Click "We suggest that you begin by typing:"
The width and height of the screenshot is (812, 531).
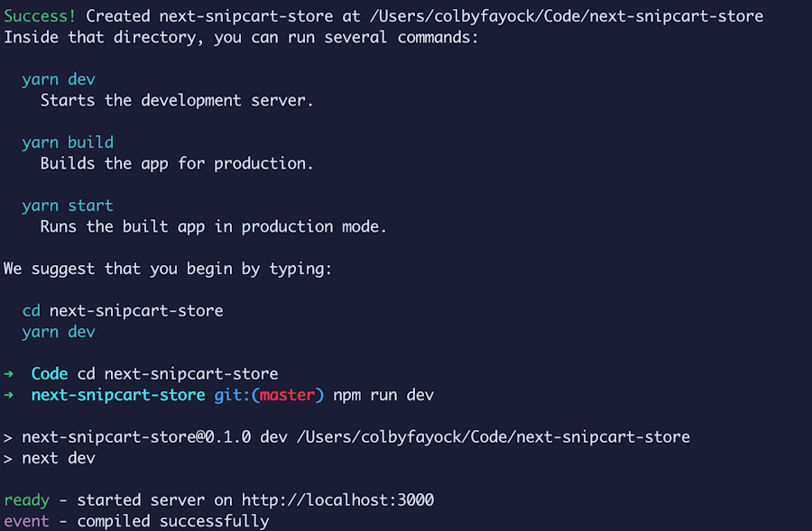tap(168, 269)
